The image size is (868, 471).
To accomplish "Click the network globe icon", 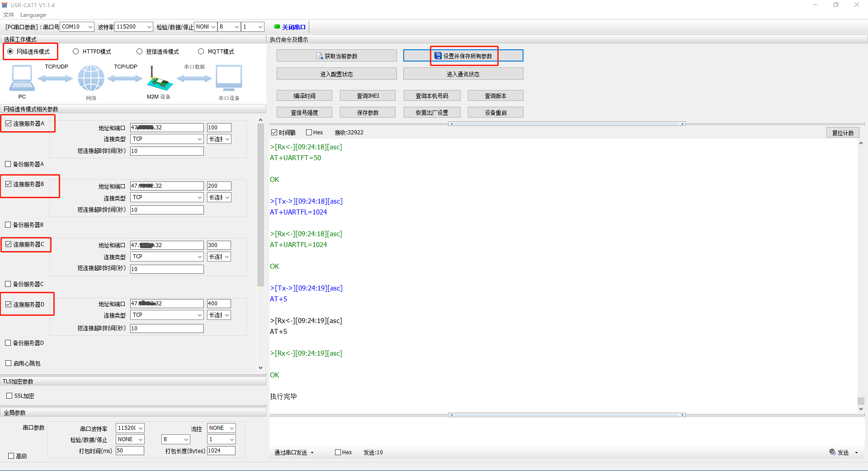I will (x=91, y=78).
